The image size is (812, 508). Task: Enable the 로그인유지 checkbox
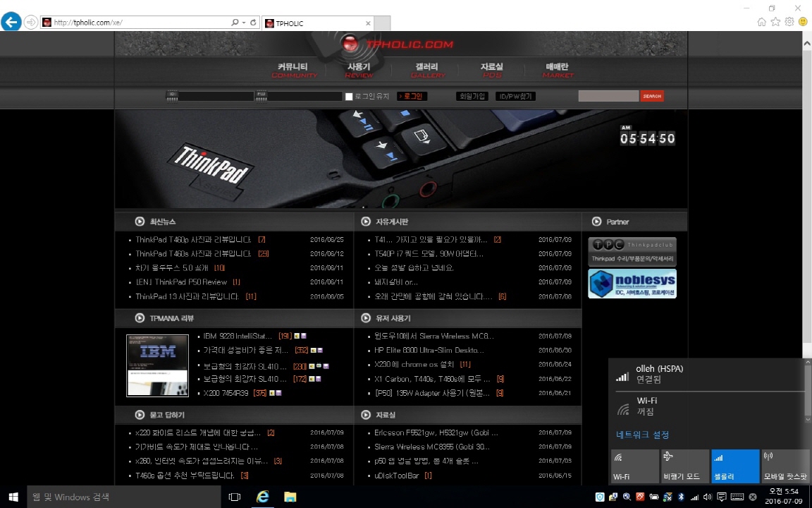click(x=349, y=97)
